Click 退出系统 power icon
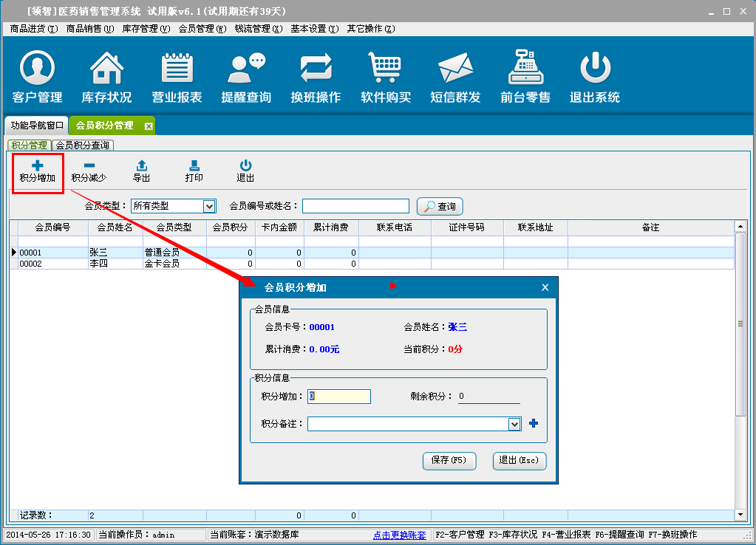Screen dimensions: 756x545 coord(595,78)
